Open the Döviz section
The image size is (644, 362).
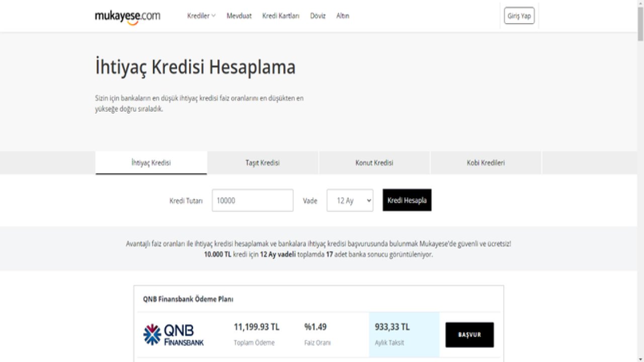317,16
